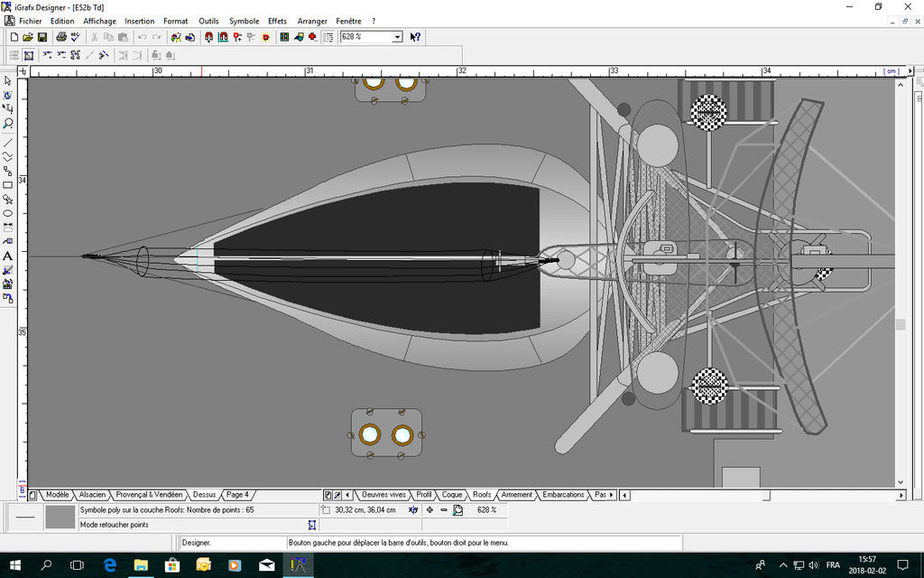Select the rotate tool in the toolbox
Viewport: 924px width, 578px height.
coord(7,95)
